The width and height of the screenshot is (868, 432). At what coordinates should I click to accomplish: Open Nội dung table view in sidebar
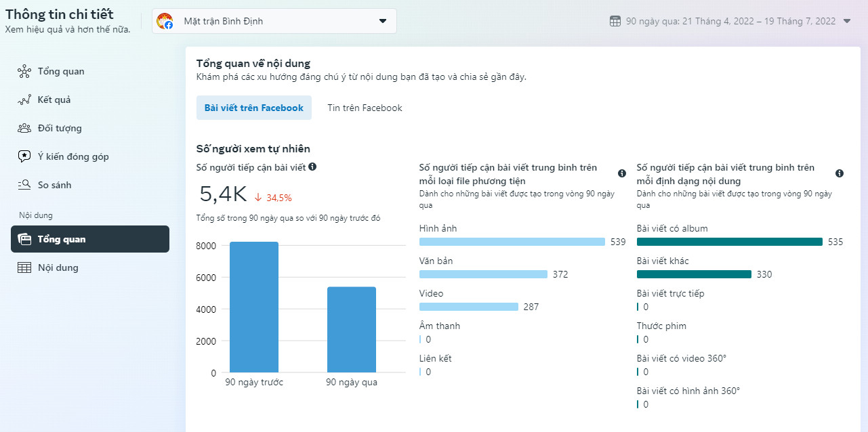coord(90,267)
